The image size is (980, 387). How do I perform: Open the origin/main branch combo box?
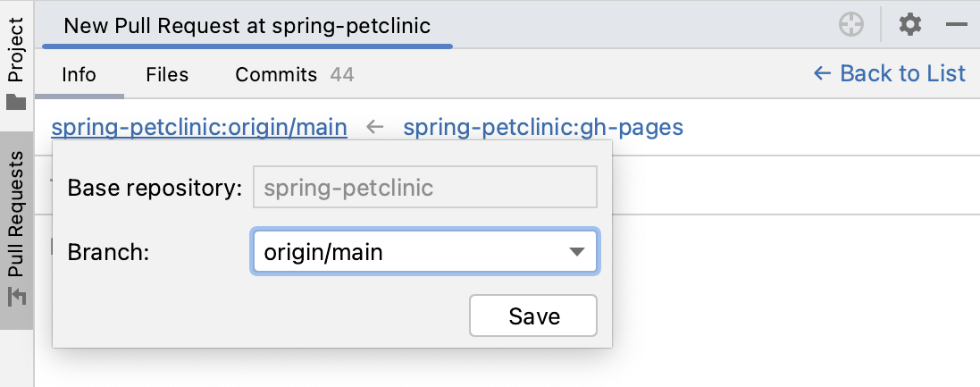(411, 252)
